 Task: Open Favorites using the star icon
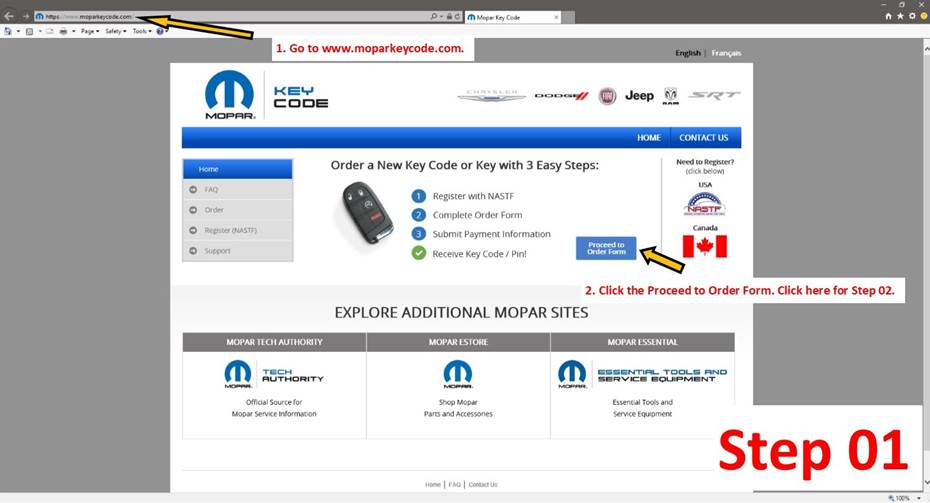coord(900,16)
